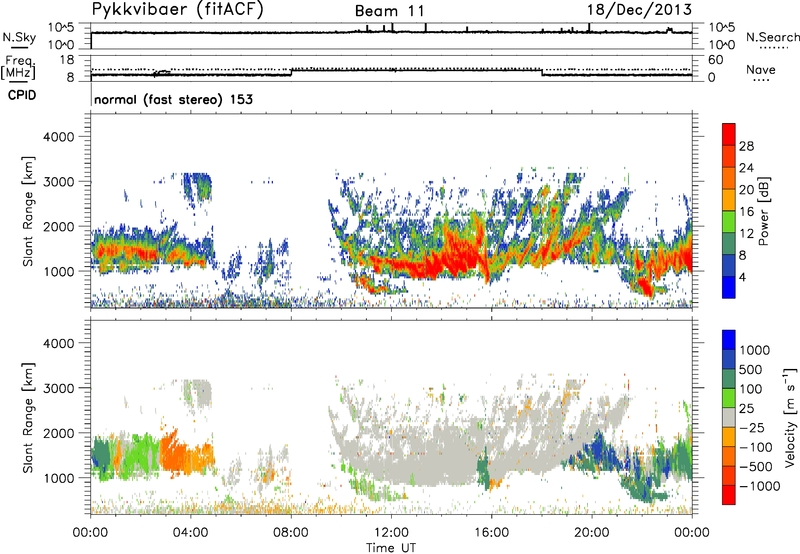Click the 'N.Sky' legend label
Image resolution: width=800 pixels, height=554 pixels.
pos(19,38)
